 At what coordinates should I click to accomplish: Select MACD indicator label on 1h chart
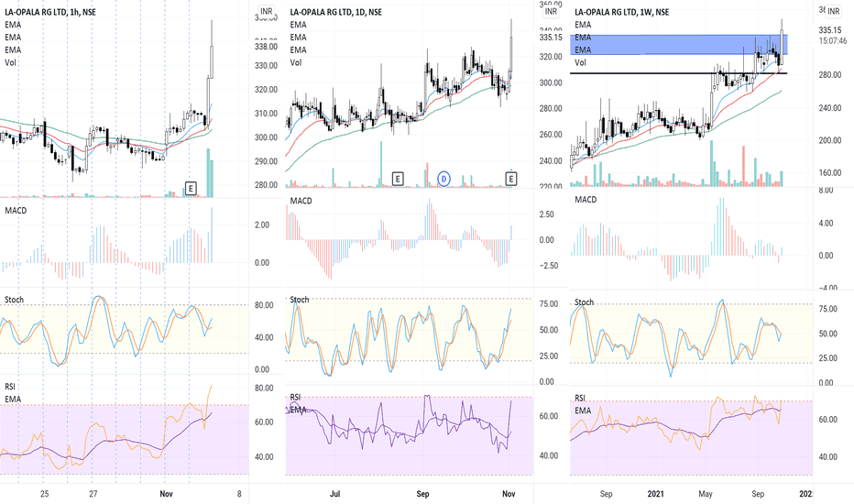tap(16, 211)
